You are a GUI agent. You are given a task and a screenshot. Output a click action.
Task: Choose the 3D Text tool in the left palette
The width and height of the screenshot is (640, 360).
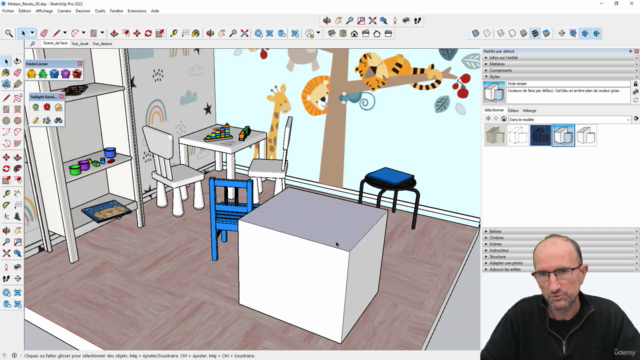18,216
